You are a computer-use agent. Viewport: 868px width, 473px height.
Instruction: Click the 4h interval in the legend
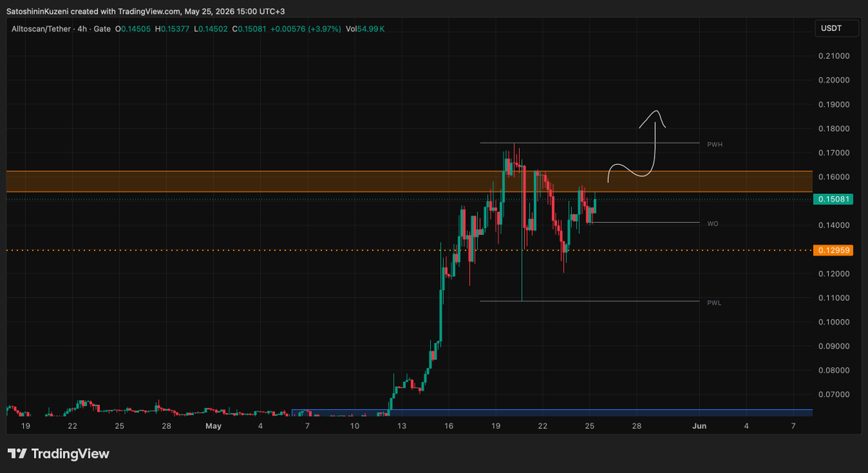(83, 29)
